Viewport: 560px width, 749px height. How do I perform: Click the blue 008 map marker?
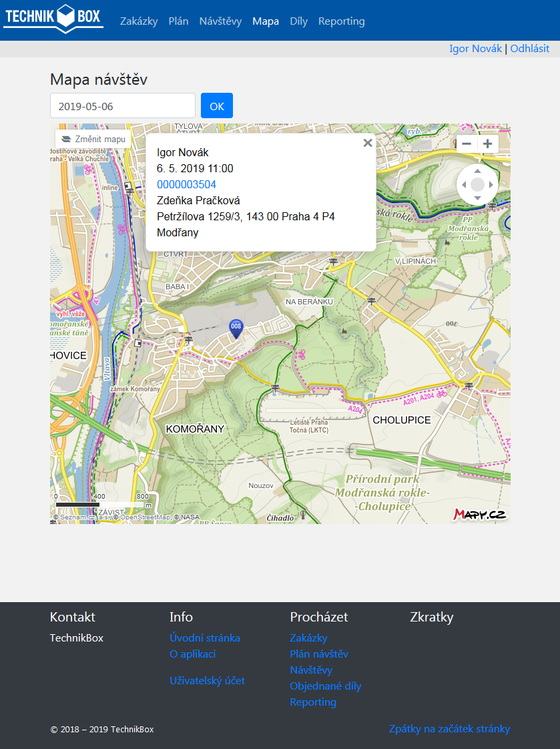(x=236, y=328)
